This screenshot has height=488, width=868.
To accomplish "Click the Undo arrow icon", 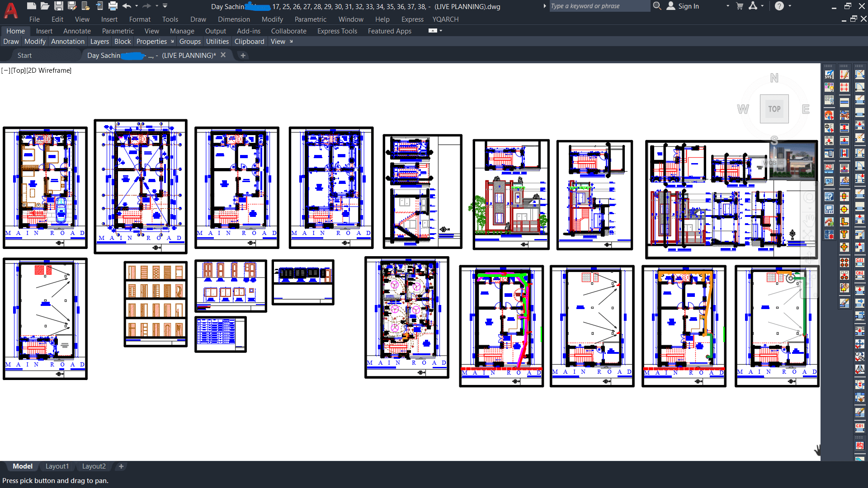I will click(x=127, y=6).
